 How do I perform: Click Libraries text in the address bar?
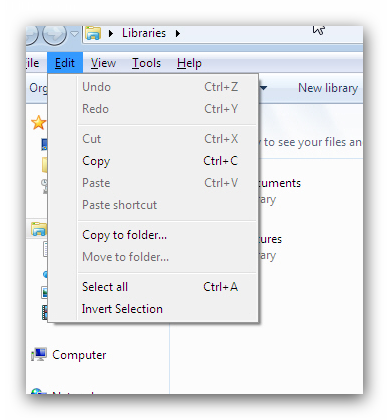(x=144, y=33)
